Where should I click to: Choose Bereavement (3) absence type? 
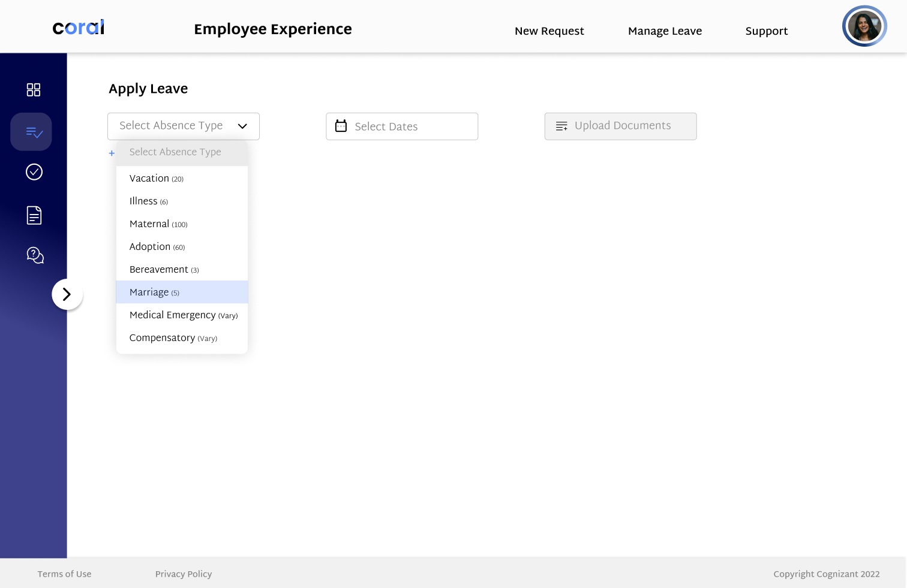(x=182, y=270)
